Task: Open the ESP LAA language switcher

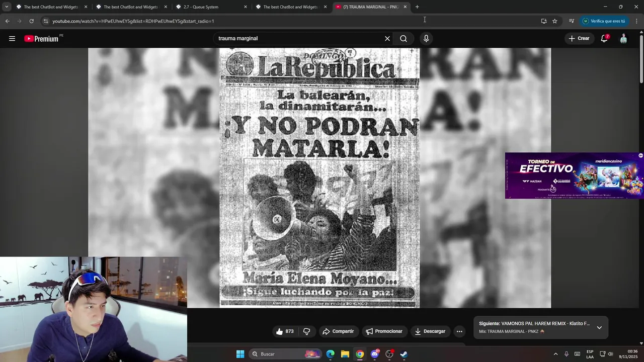Action: tap(590, 354)
